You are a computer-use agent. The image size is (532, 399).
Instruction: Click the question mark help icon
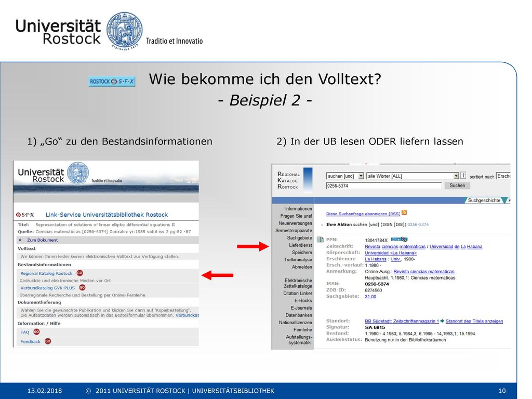click(x=463, y=176)
